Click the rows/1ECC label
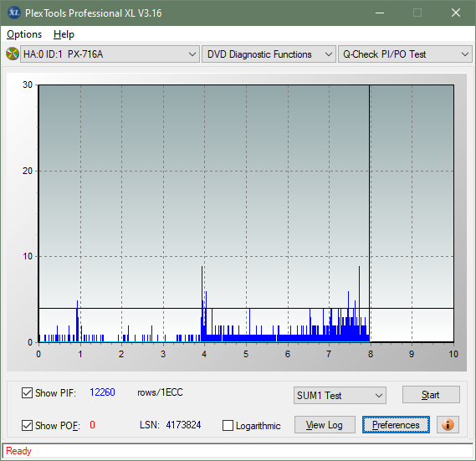476x461 pixels. tap(160, 392)
